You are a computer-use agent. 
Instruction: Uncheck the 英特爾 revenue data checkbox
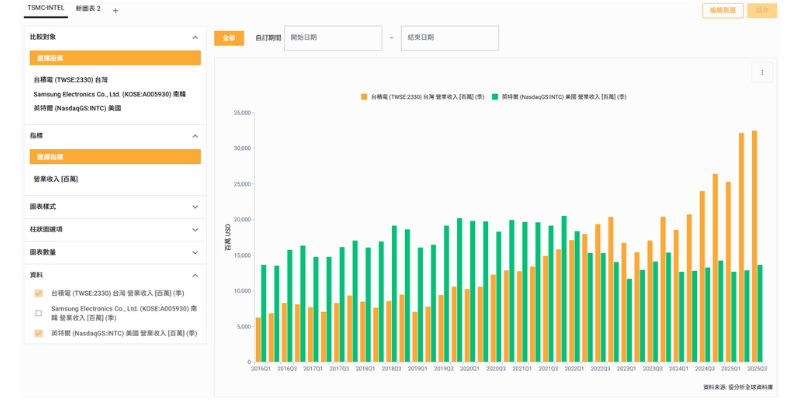pyautogui.click(x=38, y=333)
